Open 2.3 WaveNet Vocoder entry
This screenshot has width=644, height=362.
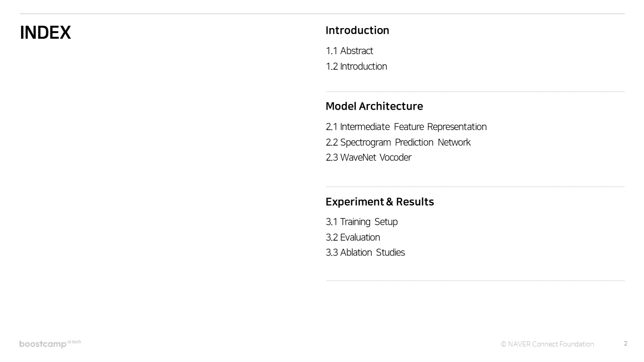368,157
